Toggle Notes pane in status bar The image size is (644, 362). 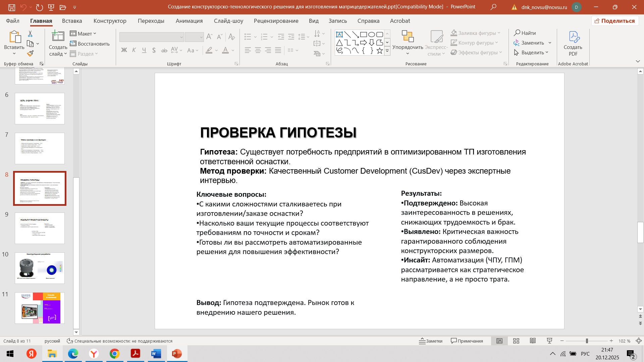click(x=431, y=341)
